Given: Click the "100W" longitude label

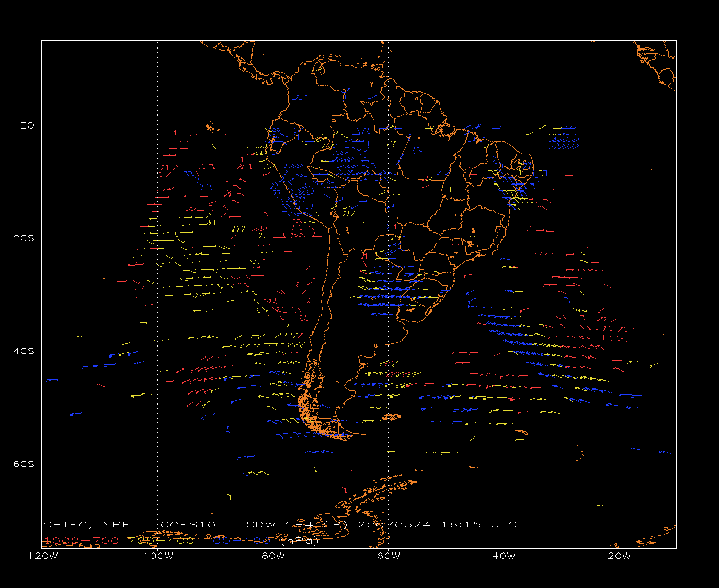Looking at the screenshot, I should tap(158, 556).
